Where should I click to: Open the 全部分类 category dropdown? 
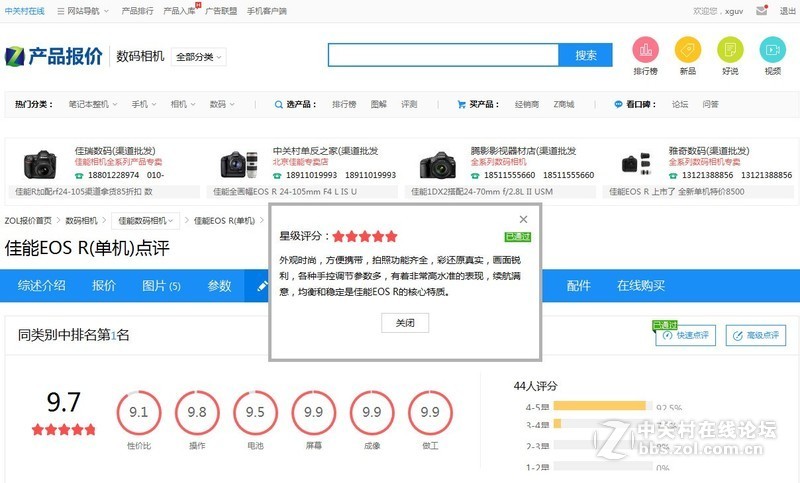pos(198,57)
